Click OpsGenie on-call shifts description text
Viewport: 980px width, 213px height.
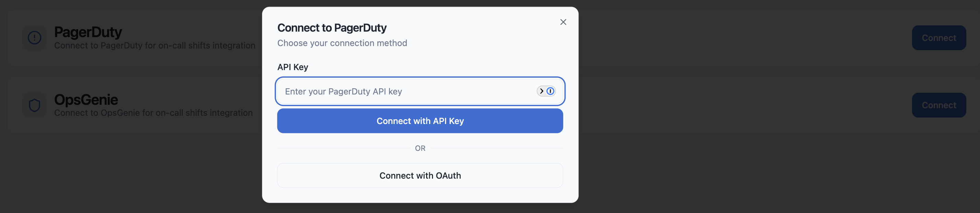point(153,113)
